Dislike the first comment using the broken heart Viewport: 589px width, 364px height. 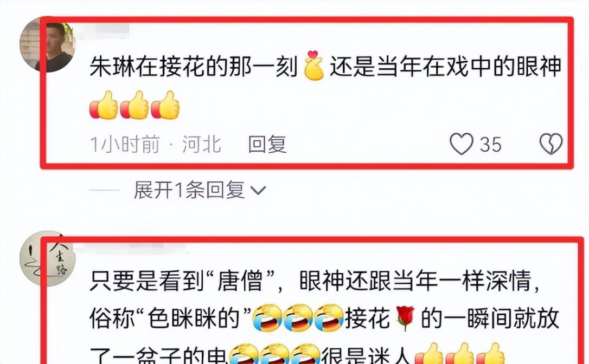550,144
